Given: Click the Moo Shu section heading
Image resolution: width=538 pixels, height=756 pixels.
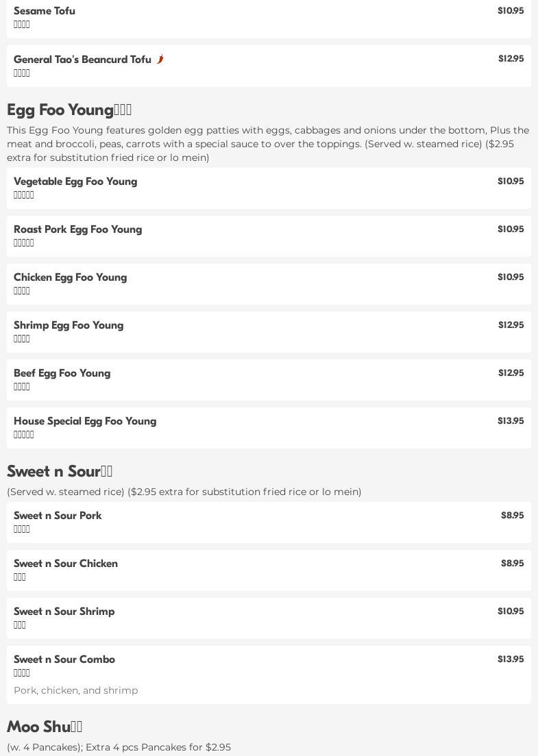Looking at the screenshot, I should [x=45, y=727].
